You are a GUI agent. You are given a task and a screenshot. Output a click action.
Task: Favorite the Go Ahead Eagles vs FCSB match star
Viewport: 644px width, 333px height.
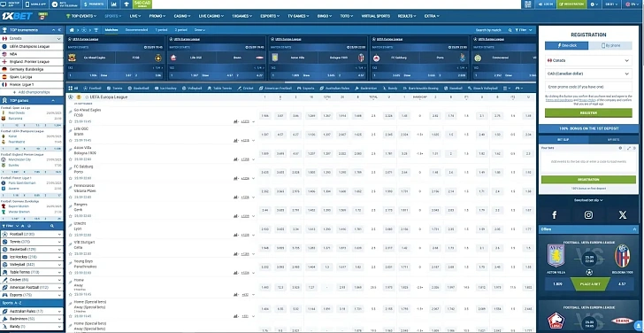pos(71,121)
